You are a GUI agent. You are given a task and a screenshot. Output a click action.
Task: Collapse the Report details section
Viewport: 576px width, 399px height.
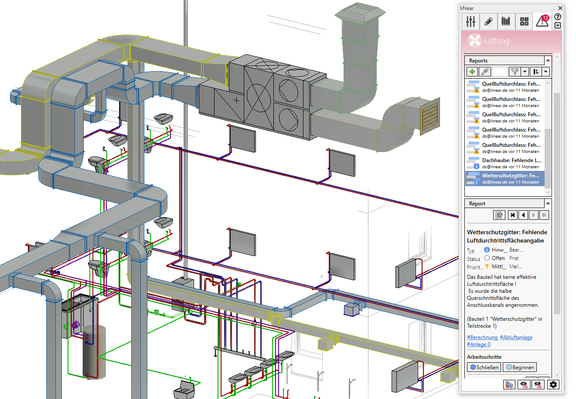tap(548, 203)
